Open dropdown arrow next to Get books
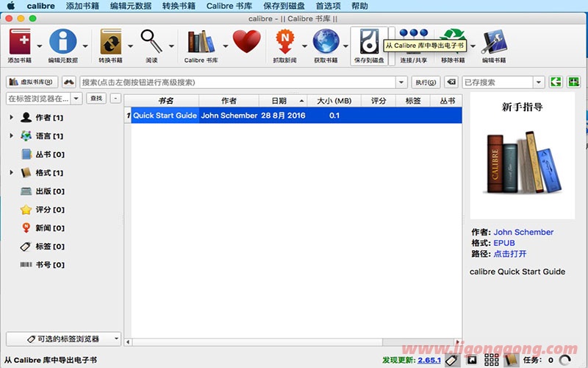The width and height of the screenshot is (588, 368). click(345, 46)
